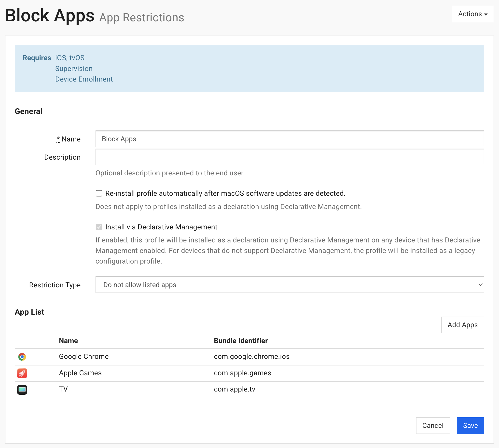The height and width of the screenshot is (448, 499).
Task: Click the iOS, tvOS requirement text
Action: click(x=70, y=58)
